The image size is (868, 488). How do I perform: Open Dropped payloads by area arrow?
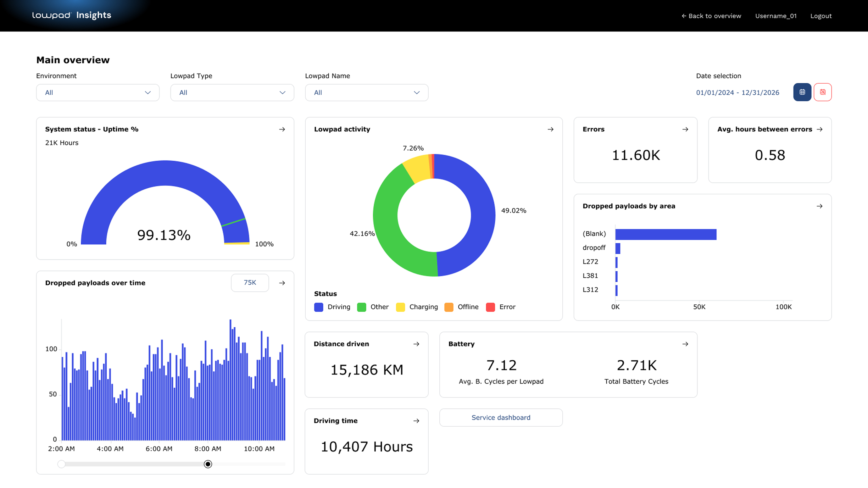(820, 206)
